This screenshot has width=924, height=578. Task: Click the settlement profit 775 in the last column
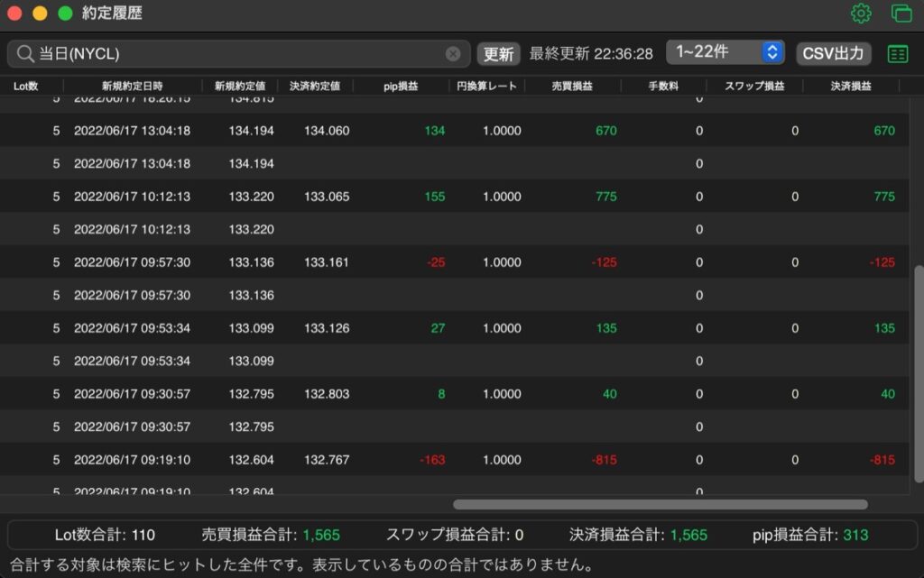point(884,197)
